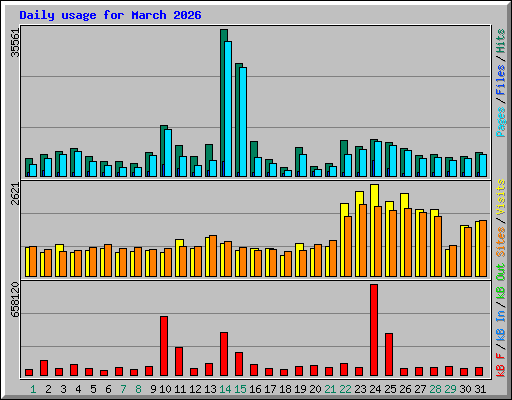Viewport: 512px width, 400px height.
Task: Click the blue 'Files' legend label
Action: [x=501, y=80]
